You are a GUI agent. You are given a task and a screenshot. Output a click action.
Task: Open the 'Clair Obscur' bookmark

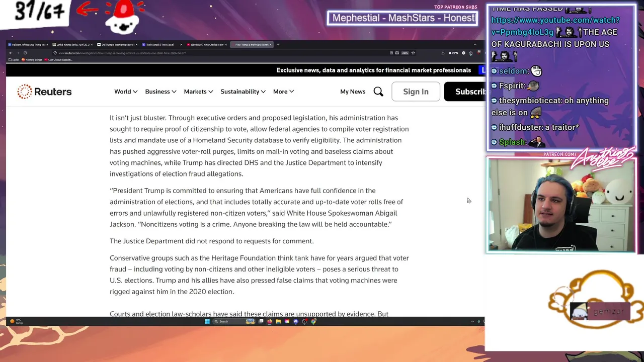59,60
